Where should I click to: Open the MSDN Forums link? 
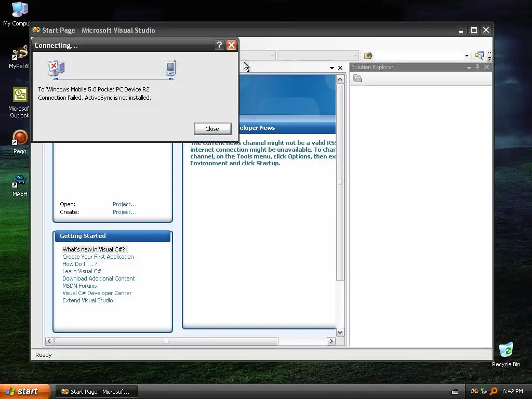coord(79,286)
